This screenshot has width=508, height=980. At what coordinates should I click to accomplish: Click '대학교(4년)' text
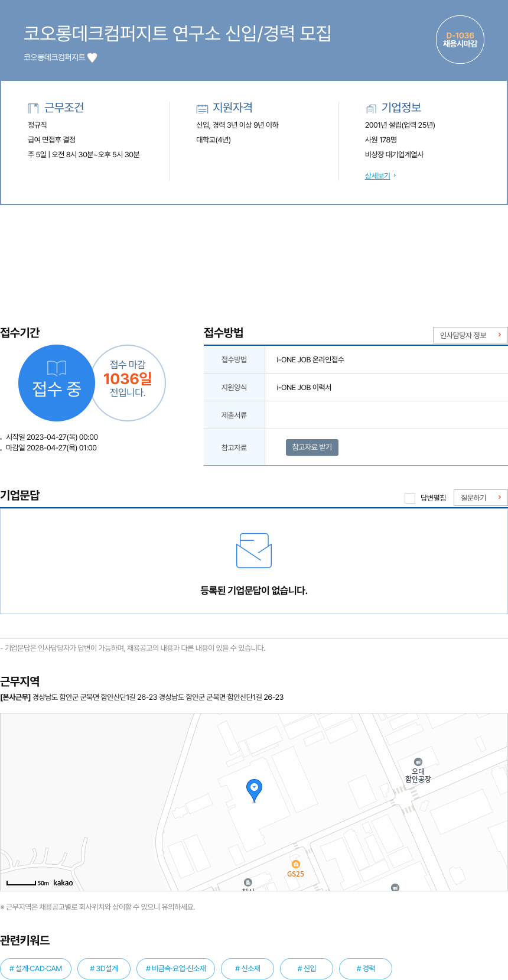[x=213, y=139]
